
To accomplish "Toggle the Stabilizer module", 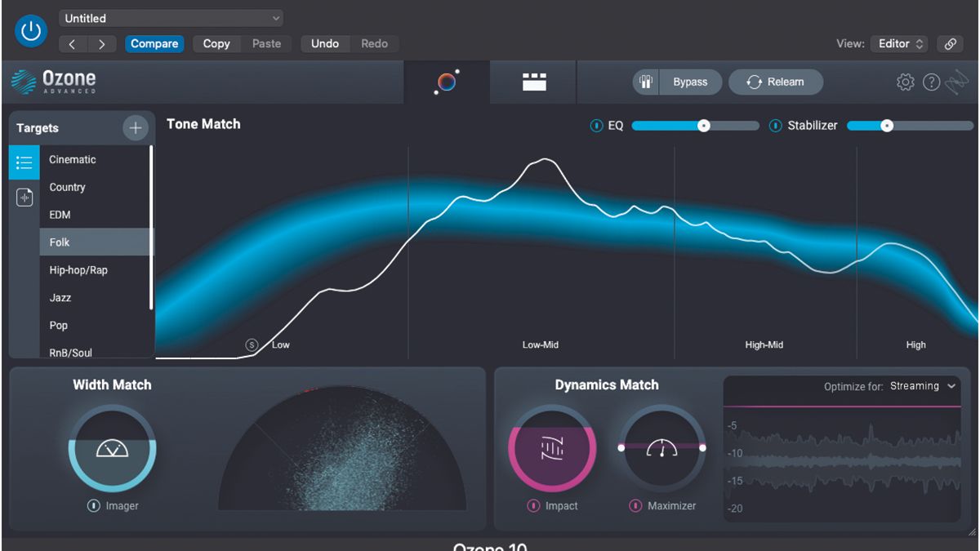I will (x=774, y=126).
